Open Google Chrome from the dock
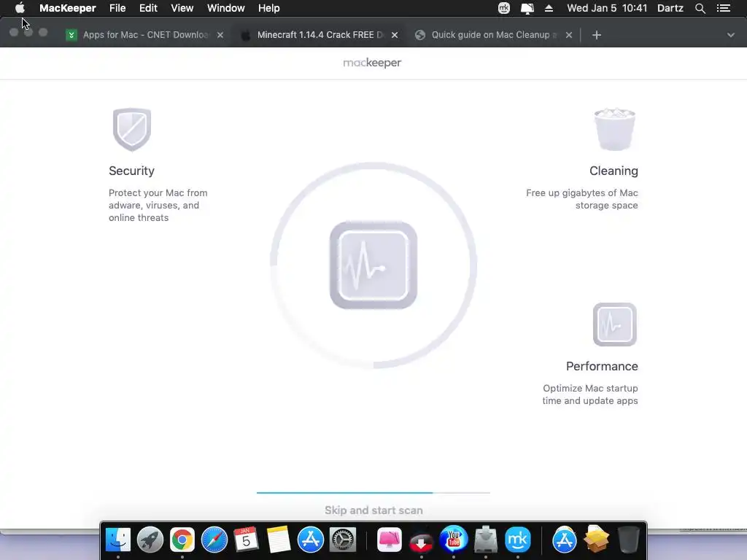Image resolution: width=747 pixels, height=560 pixels. 182,540
